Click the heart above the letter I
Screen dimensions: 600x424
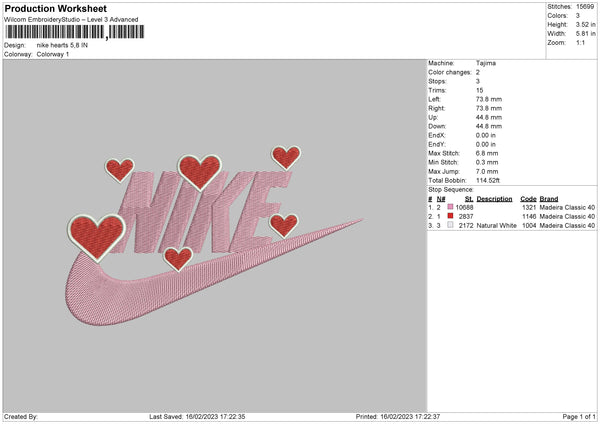point(199,172)
